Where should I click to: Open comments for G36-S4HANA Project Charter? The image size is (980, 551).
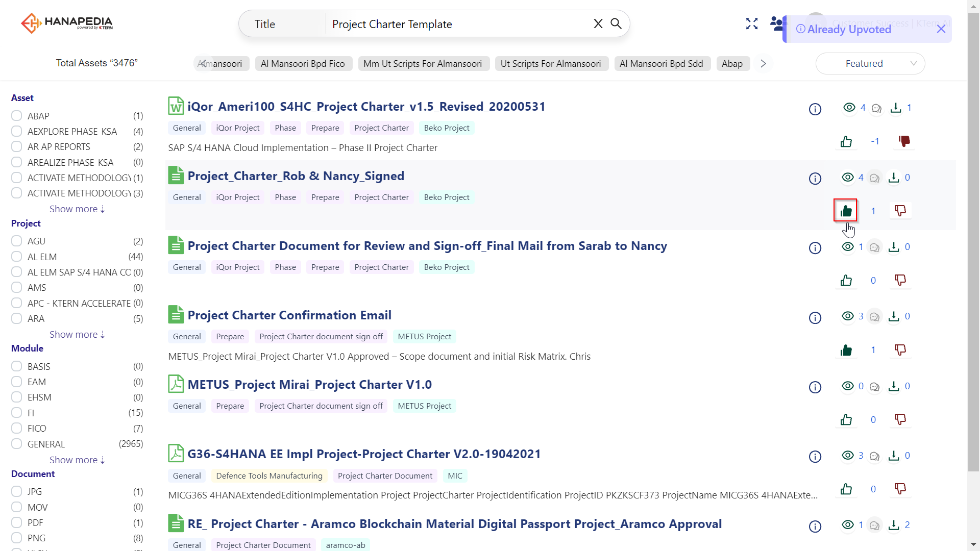pyautogui.click(x=874, y=456)
